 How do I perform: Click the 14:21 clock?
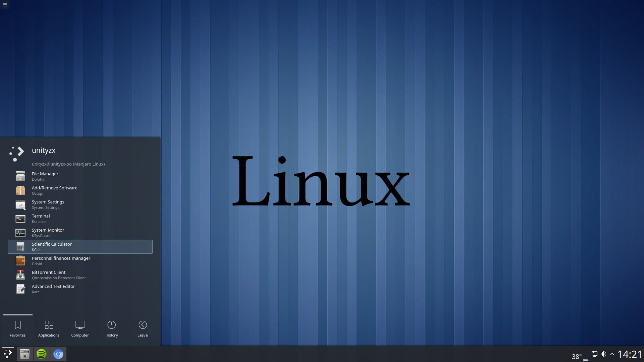(630, 354)
